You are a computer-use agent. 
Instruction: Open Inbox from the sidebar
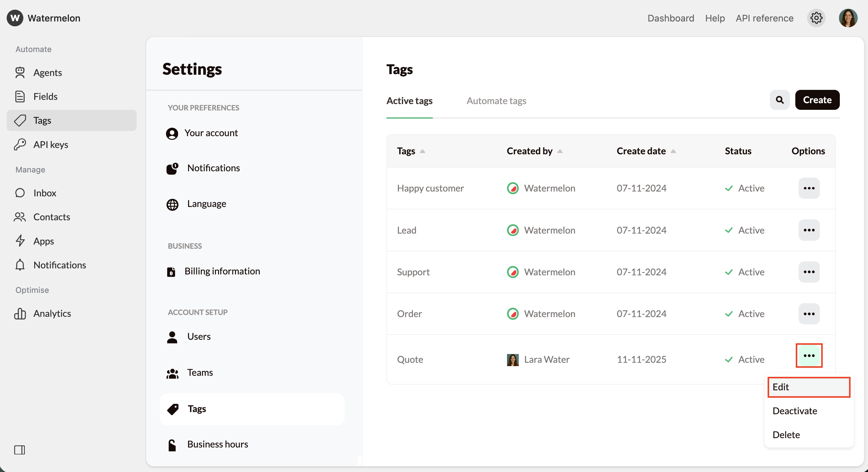(45, 193)
